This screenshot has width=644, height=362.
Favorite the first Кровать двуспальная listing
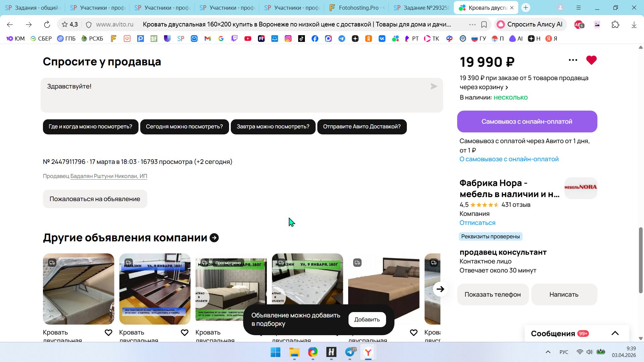[x=108, y=333]
